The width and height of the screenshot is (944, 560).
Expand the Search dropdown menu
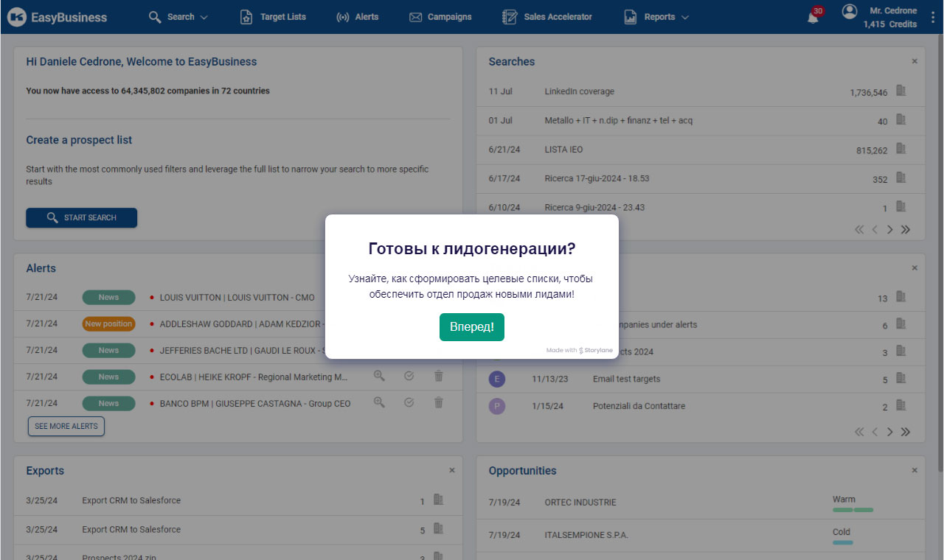(x=178, y=17)
